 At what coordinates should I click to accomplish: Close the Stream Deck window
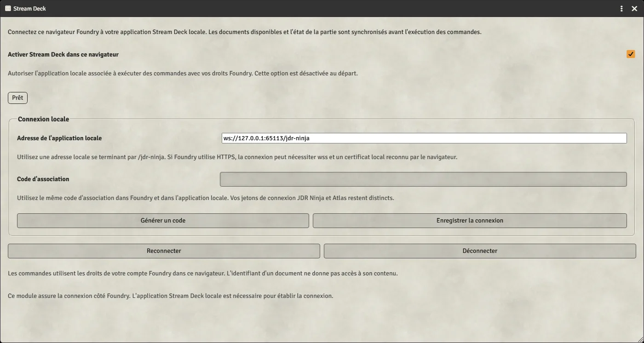pyautogui.click(x=634, y=8)
